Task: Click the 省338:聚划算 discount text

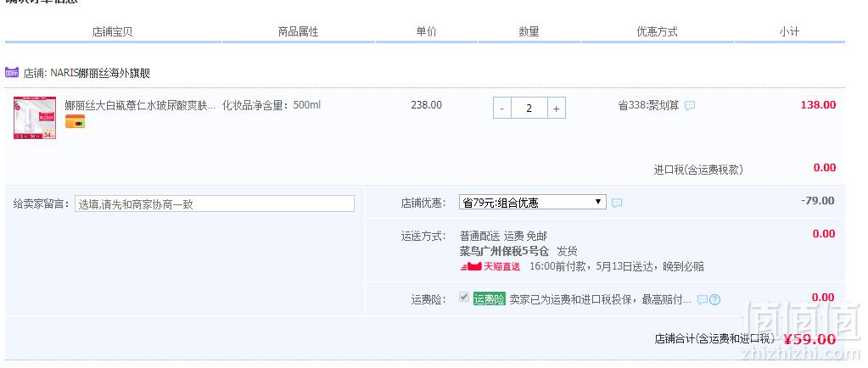Action: pos(648,105)
